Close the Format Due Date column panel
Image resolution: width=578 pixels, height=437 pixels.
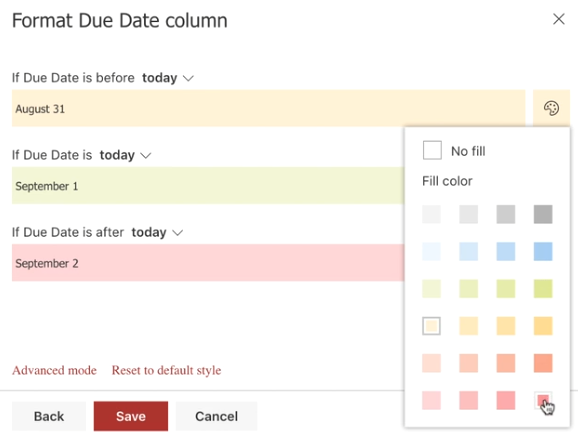(x=558, y=19)
